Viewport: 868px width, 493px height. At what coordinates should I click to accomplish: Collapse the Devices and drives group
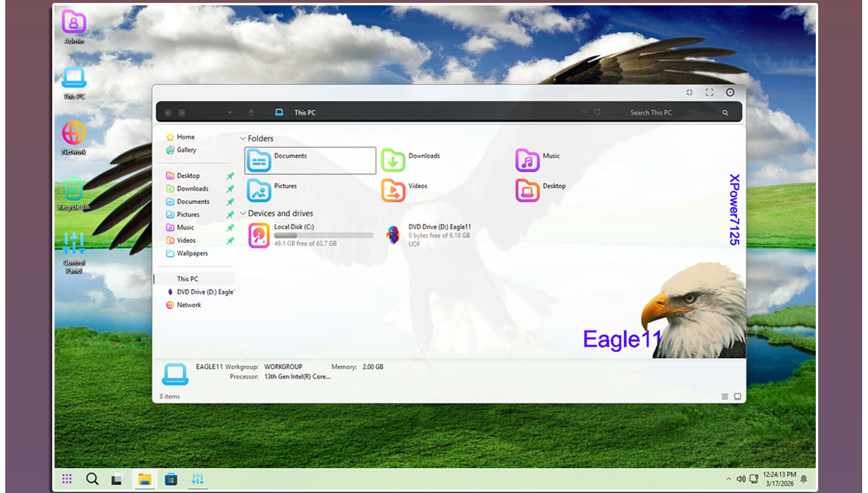click(242, 214)
